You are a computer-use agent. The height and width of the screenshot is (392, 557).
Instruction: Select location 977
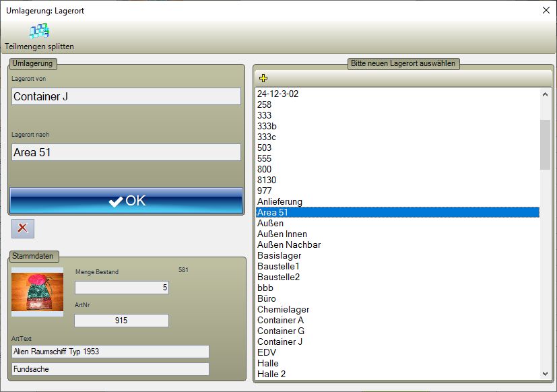point(397,191)
